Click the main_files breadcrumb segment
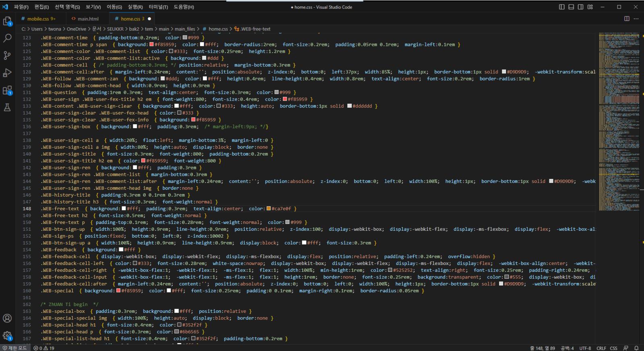 point(185,29)
